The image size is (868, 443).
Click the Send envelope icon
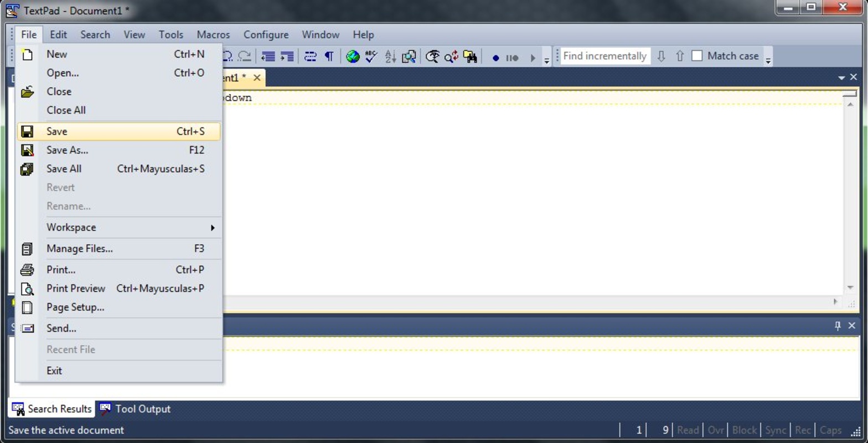(x=27, y=328)
